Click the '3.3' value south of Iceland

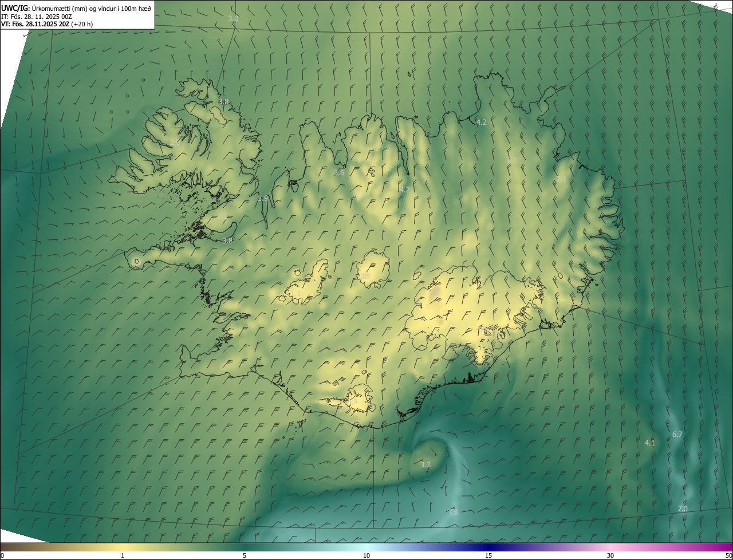(425, 464)
